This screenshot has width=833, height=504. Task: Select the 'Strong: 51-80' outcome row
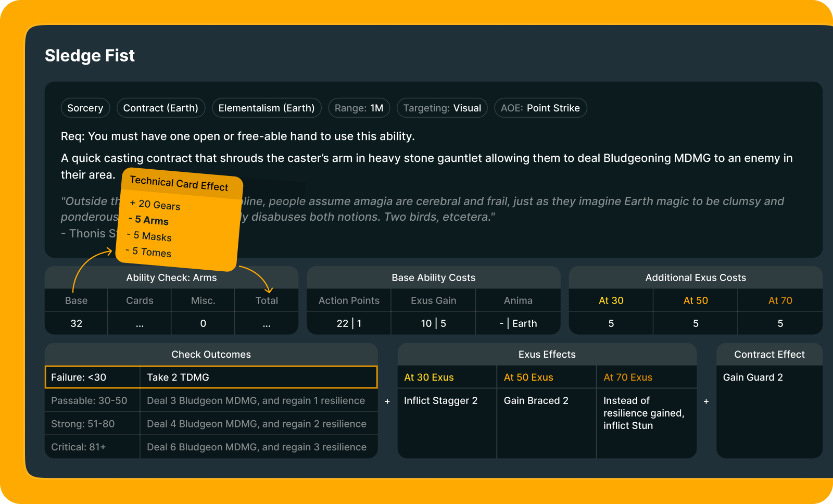pyautogui.click(x=211, y=424)
